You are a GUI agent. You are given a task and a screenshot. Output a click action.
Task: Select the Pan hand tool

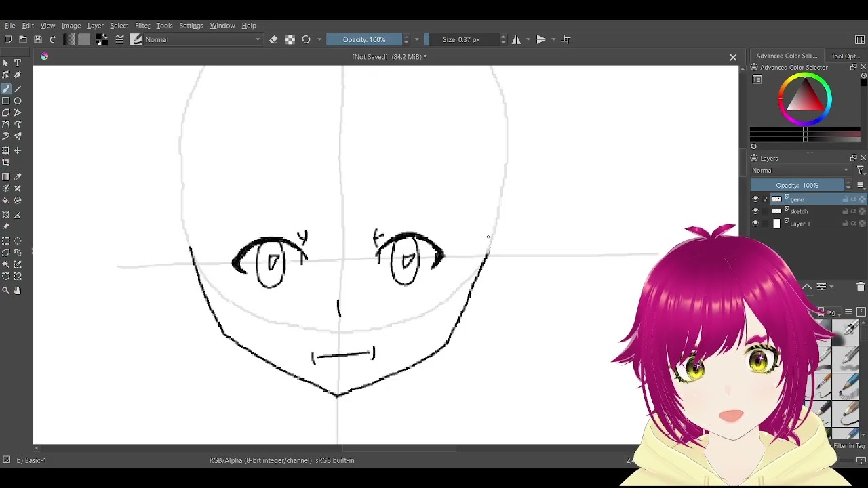[18, 291]
